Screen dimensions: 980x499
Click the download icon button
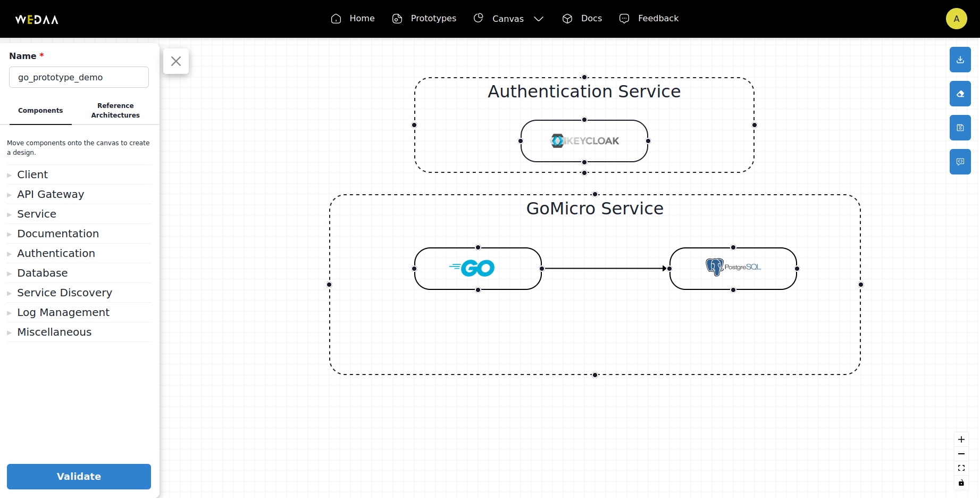point(960,60)
